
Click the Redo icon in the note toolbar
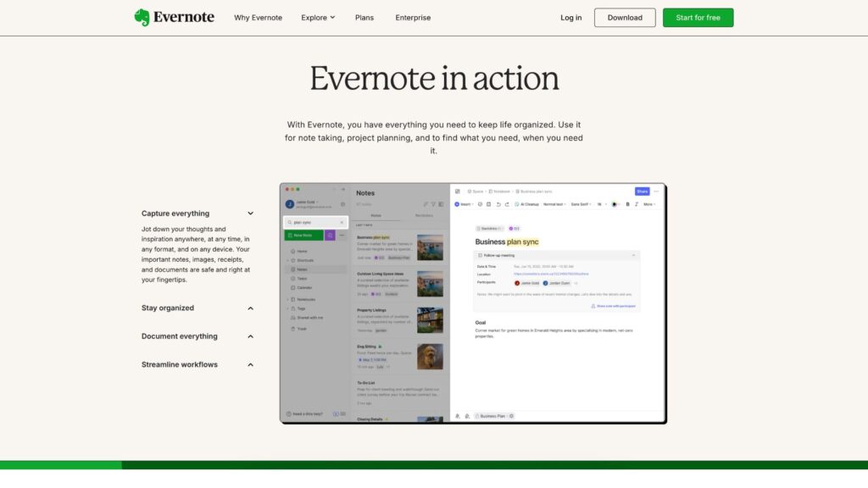coord(507,203)
